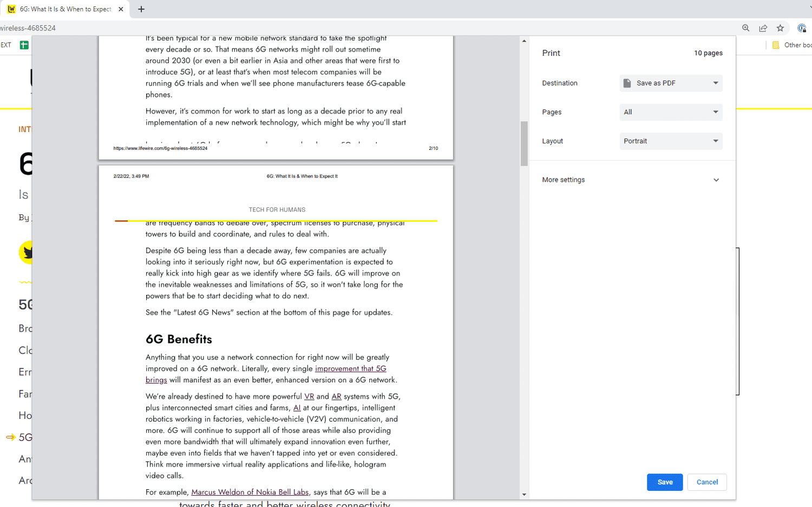Click the Twitter bird icon in the article sidebar
The image size is (812, 507).
pyautogui.click(x=25, y=252)
